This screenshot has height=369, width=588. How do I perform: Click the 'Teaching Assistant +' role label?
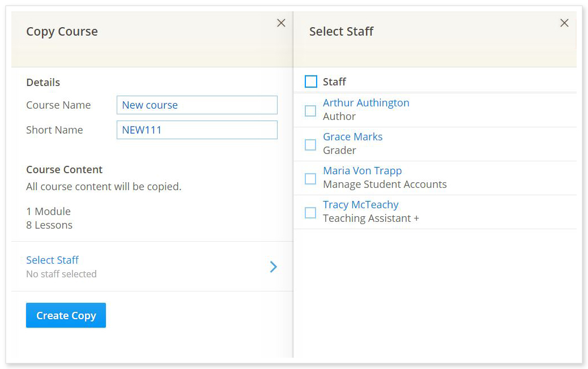(x=370, y=218)
